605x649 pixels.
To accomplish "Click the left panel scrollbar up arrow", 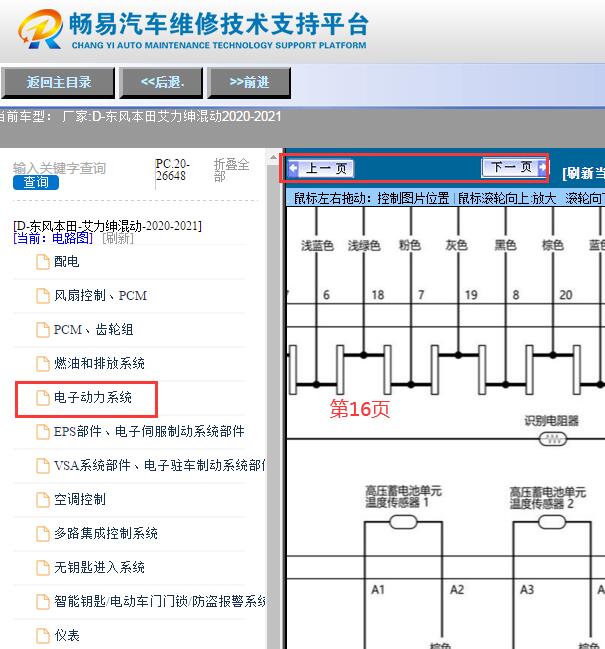I will click(273, 157).
